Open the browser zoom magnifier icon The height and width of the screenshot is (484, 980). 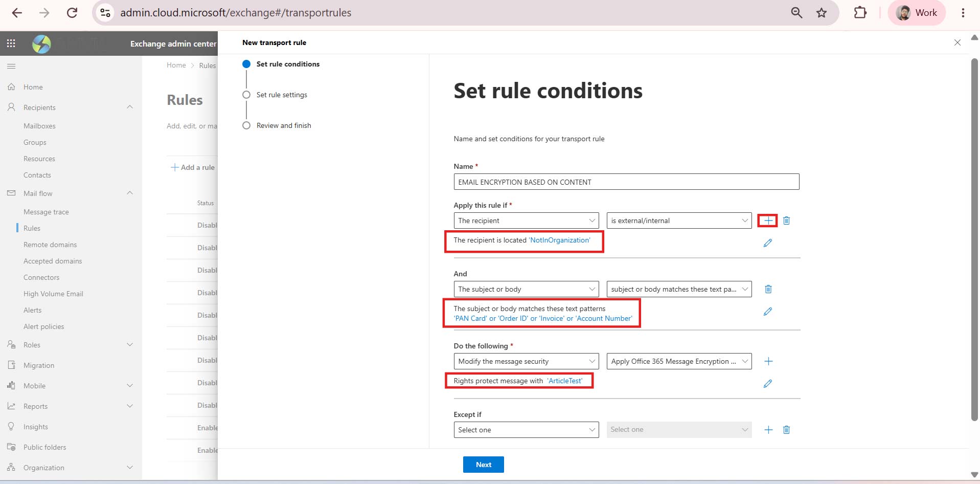tap(796, 13)
